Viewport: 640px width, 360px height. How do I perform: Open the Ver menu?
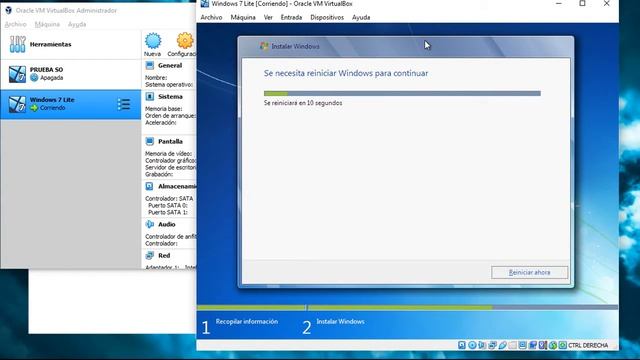(x=268, y=17)
